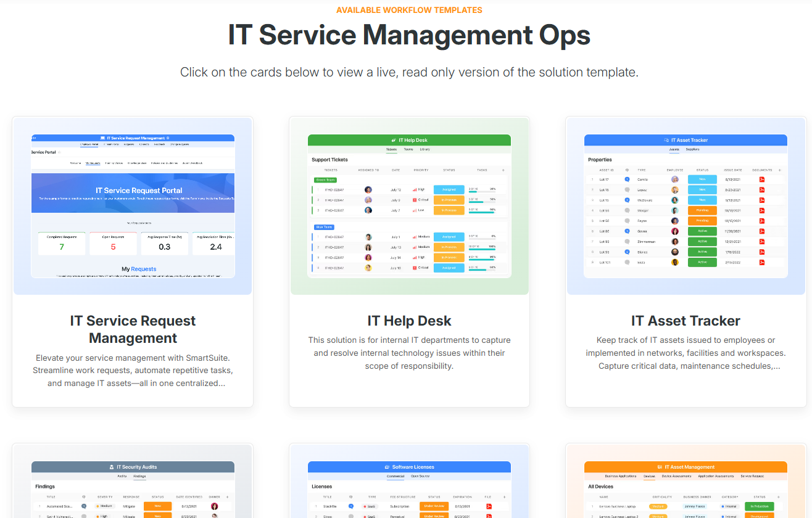Click the 'AVAILABLE WORKFLOW TEMPLATES' label
Viewport: 812px width, 518px height.
click(x=409, y=10)
